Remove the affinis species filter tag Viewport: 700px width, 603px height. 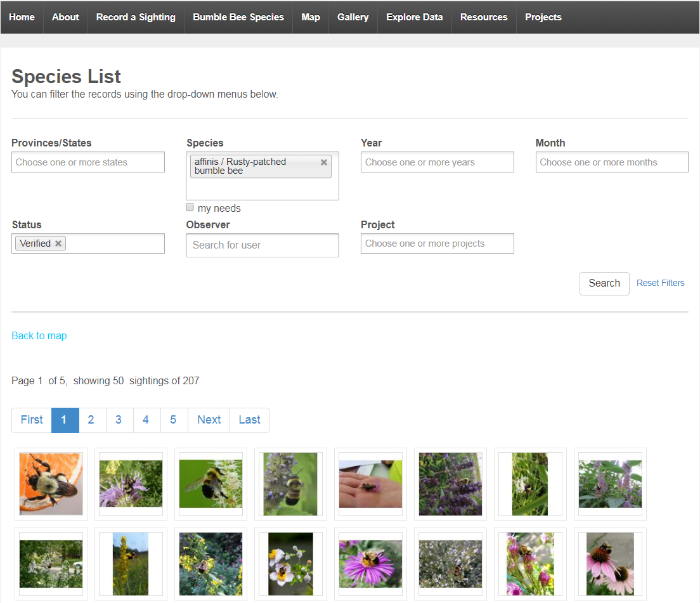[x=324, y=162]
